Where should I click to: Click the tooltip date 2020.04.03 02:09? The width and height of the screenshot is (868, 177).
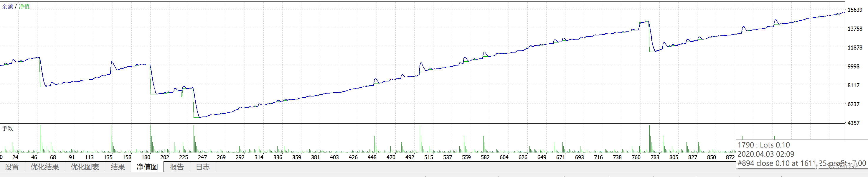[x=766, y=154]
